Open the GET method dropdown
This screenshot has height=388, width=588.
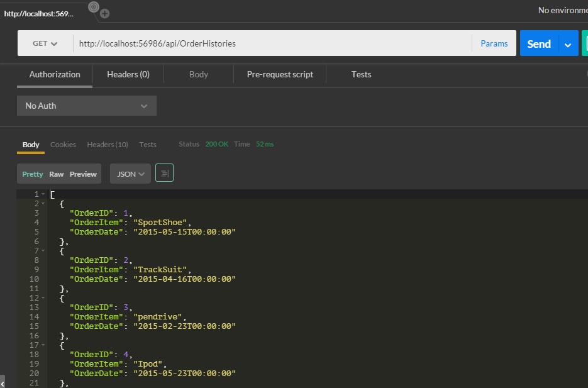(x=45, y=44)
